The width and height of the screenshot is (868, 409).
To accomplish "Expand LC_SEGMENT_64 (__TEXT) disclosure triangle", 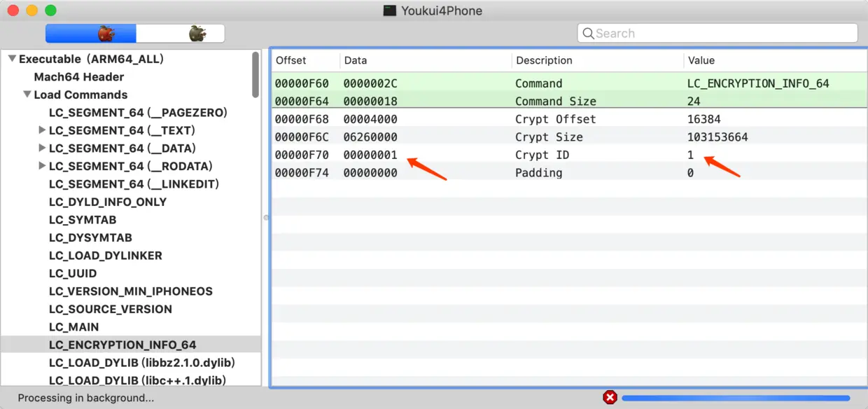I will 42,130.
